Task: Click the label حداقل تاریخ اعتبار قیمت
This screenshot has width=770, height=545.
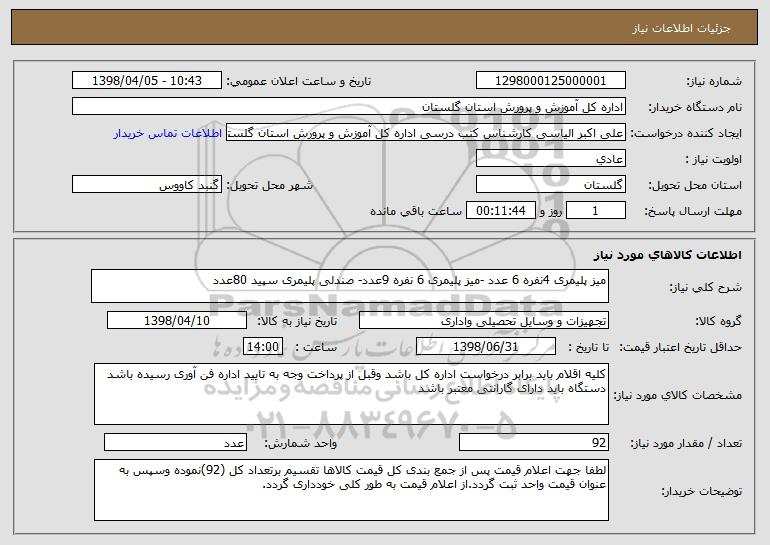Action: 680,347
